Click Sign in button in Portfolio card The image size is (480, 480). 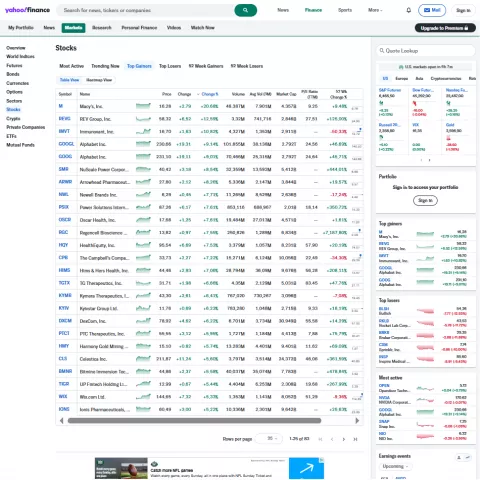coord(425,200)
